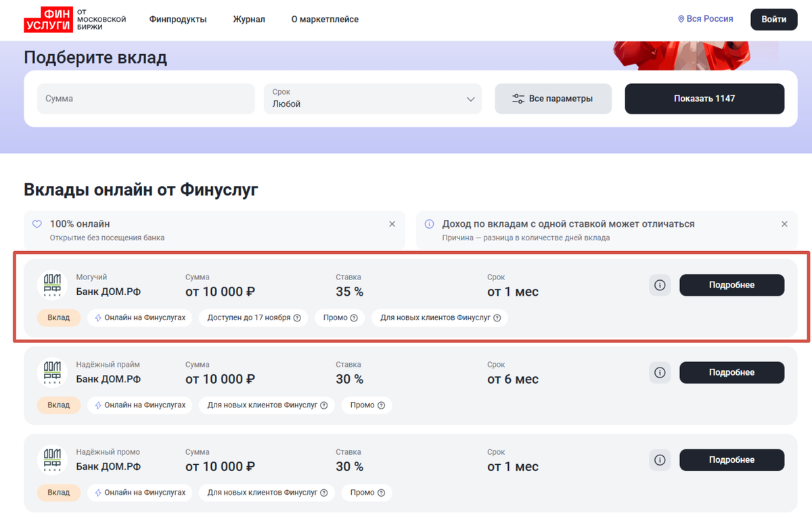Image resolution: width=812 pixels, height=517 pixels.
Task: Close the 100% онлайн notice
Action: 392,224
